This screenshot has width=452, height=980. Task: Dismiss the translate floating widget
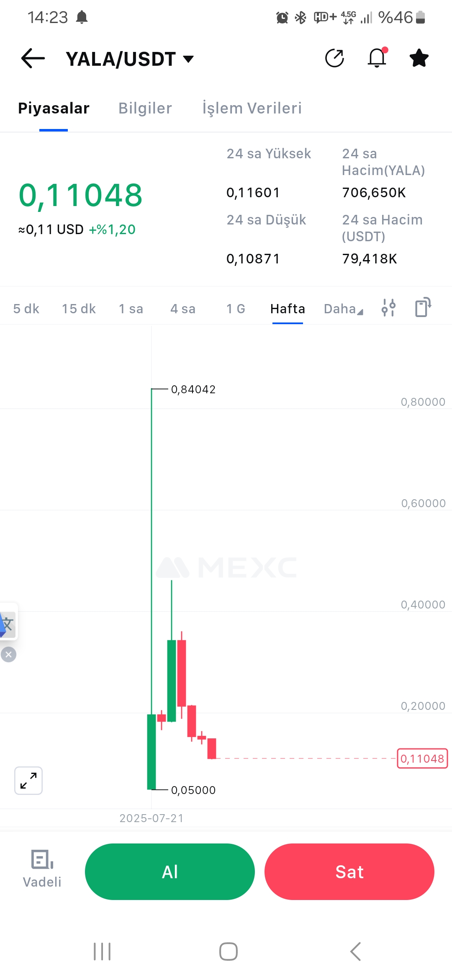tap(8, 655)
